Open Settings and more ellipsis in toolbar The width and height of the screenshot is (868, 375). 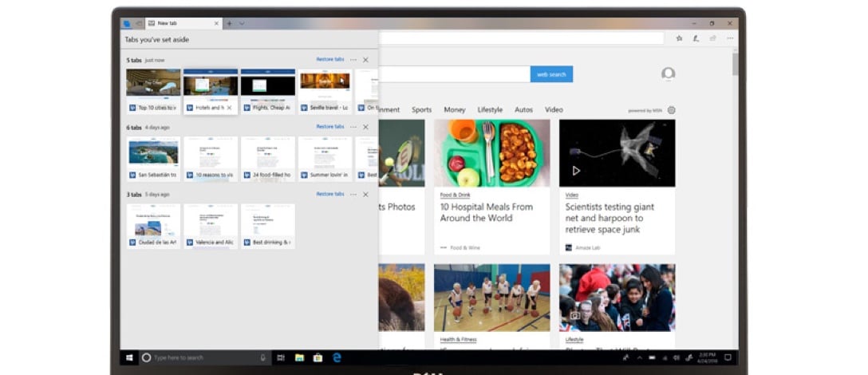(x=730, y=38)
